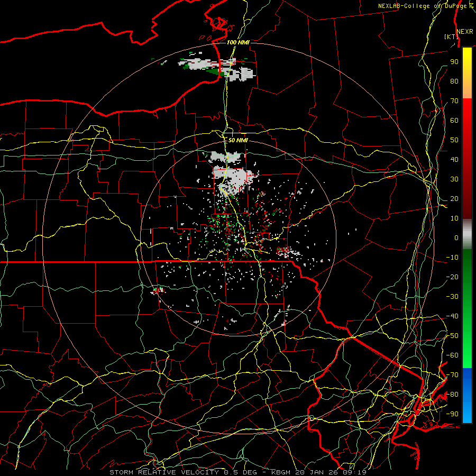Click the 09:19 timestamp
This screenshot has width=476, height=476.
[355, 472]
